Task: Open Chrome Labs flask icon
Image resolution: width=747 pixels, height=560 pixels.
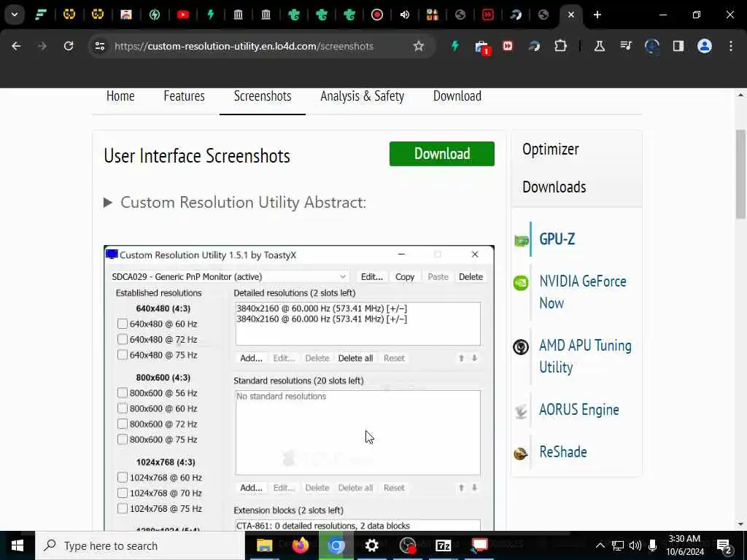Action: click(600, 46)
